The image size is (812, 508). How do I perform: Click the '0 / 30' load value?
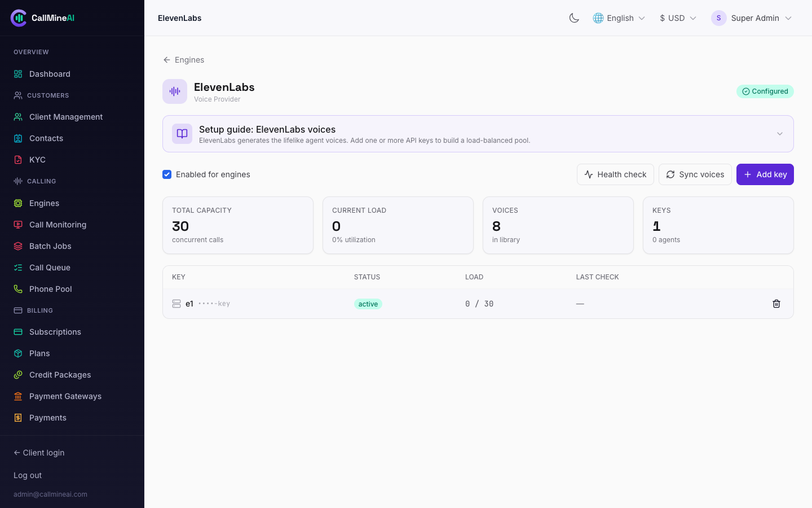479,304
